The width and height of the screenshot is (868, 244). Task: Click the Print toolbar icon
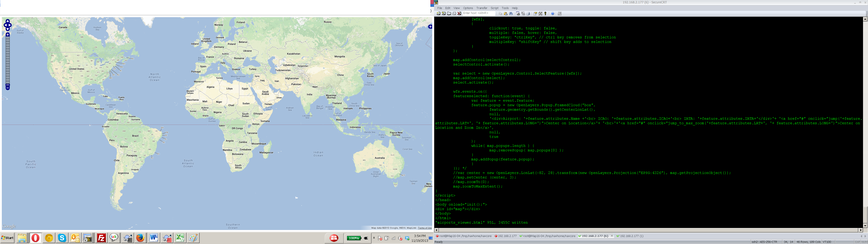(x=528, y=14)
